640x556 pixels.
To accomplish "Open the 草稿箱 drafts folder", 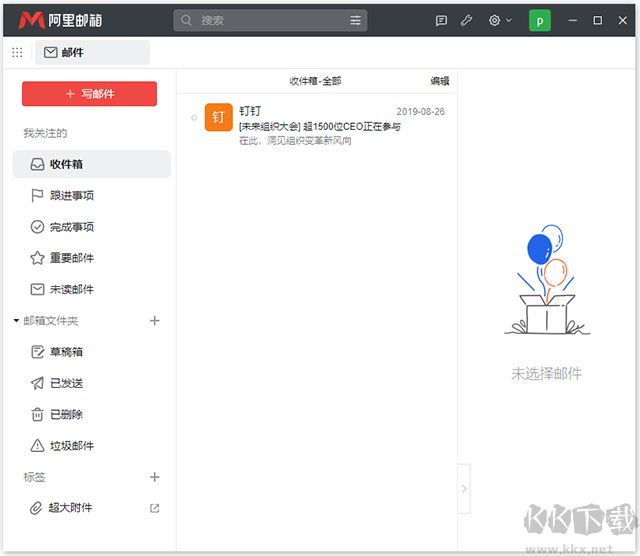I will (92, 352).
